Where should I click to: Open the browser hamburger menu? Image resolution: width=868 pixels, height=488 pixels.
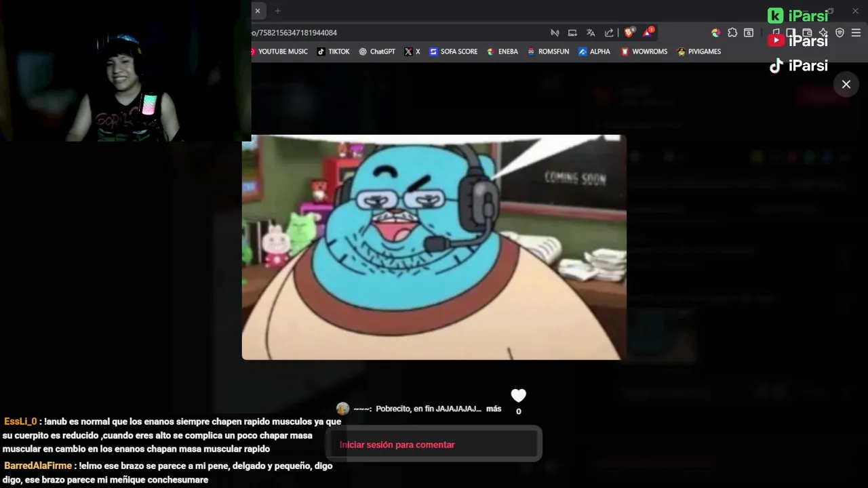click(856, 33)
